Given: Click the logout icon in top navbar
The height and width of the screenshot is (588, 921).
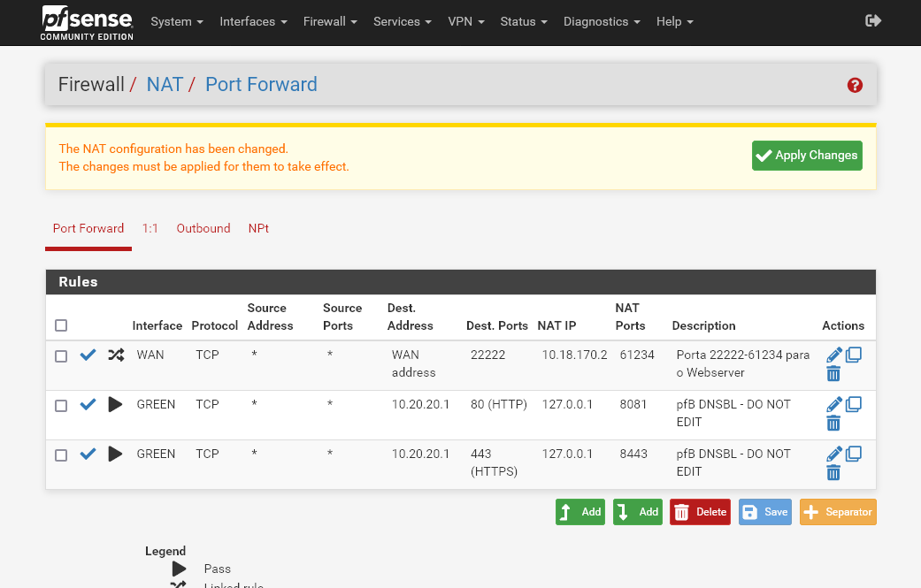Looking at the screenshot, I should click(873, 20).
